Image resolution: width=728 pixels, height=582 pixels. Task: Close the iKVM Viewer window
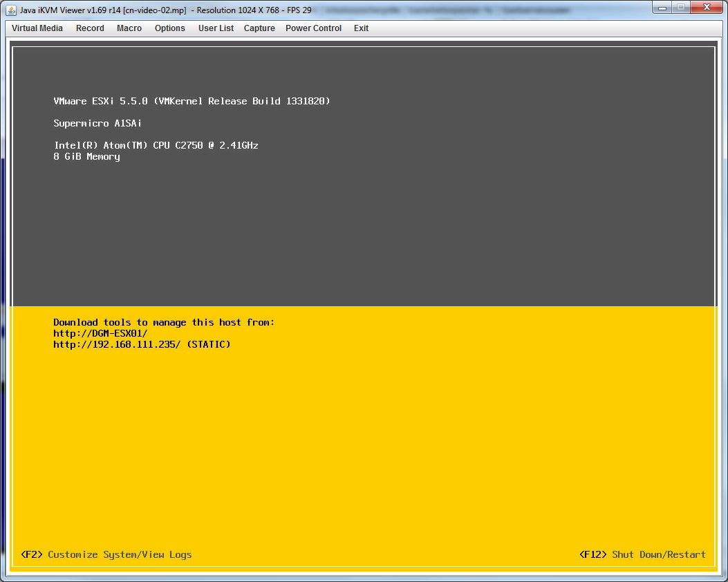(x=707, y=8)
